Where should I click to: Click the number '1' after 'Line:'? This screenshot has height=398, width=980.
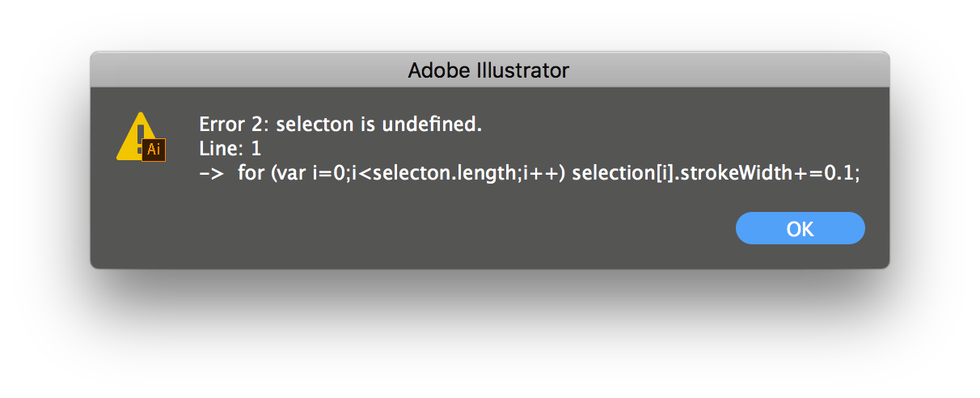(256, 149)
